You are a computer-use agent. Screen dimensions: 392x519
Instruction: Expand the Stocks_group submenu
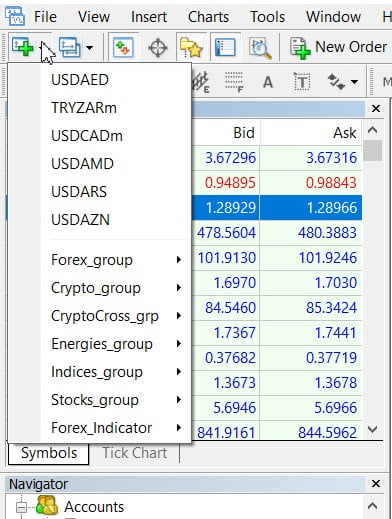(99, 400)
